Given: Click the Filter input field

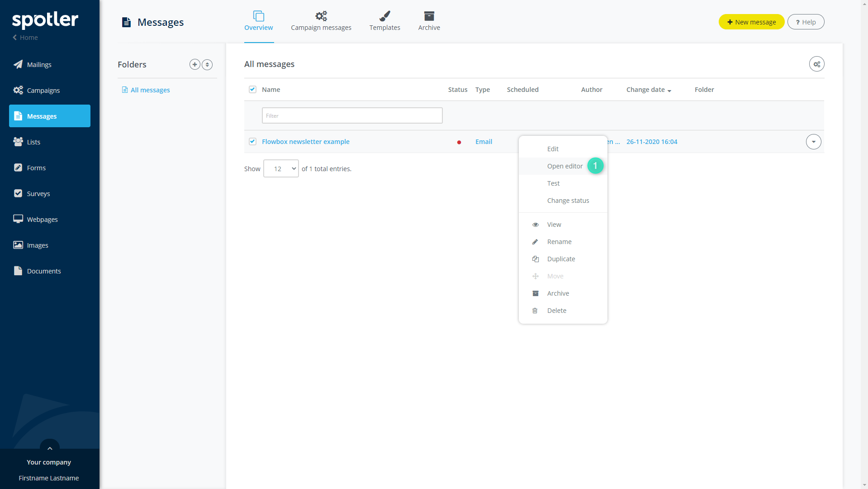Looking at the screenshot, I should point(352,115).
